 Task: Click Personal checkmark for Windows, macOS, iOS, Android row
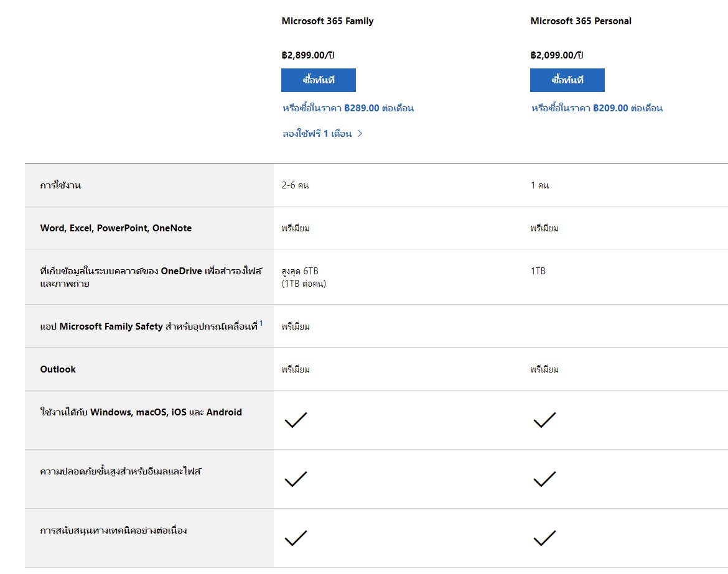point(544,420)
